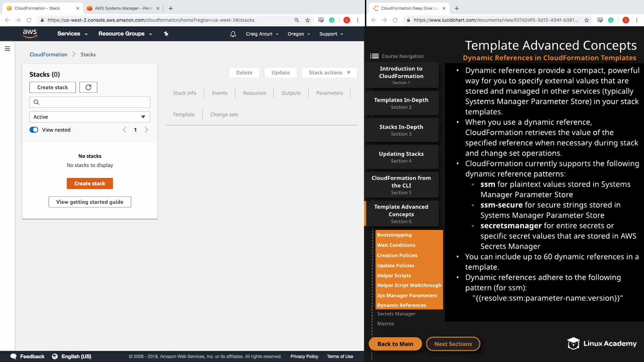The image size is (644, 362).
Task: Select the Secrets Manager lesson
Action: tap(396, 314)
